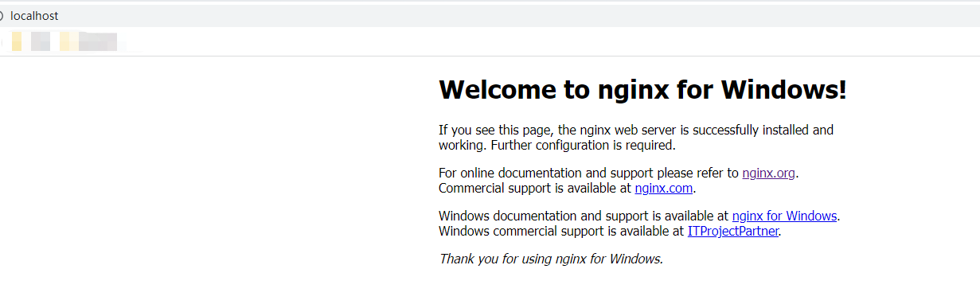Click the 'Commercial support is available at' text
The image size is (980, 308).
535,189
